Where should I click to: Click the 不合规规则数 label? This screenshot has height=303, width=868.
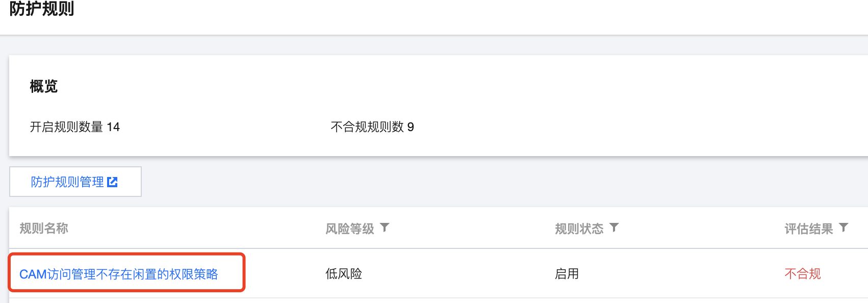tap(367, 127)
